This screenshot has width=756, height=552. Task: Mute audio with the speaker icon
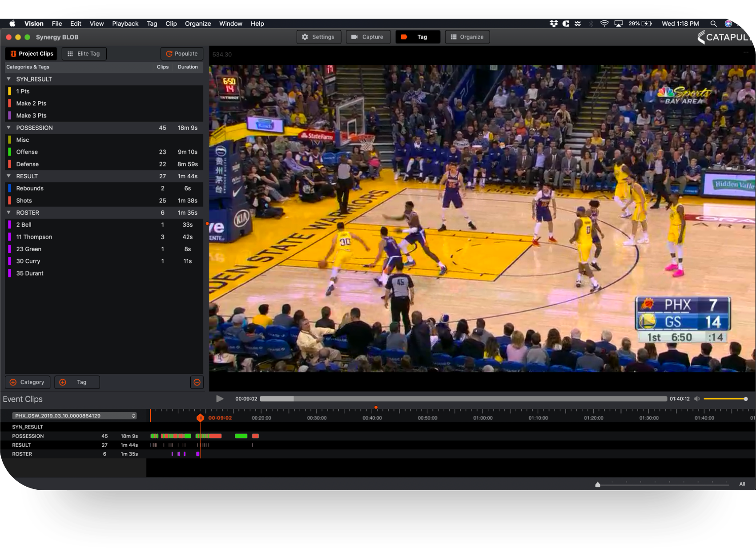click(x=697, y=399)
